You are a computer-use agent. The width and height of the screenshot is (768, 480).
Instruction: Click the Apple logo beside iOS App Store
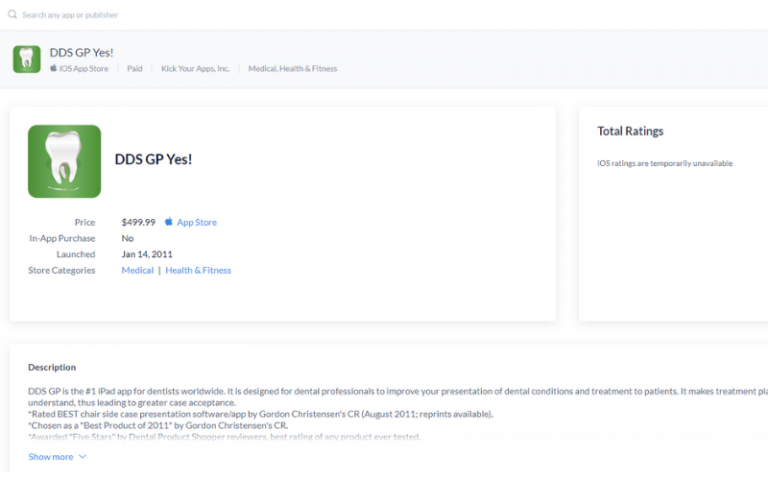coord(53,69)
